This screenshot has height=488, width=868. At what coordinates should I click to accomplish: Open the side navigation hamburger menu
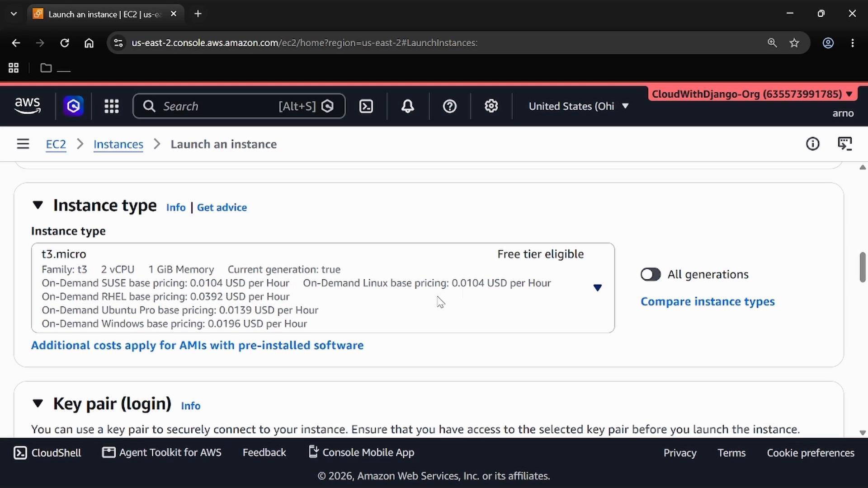(x=23, y=144)
